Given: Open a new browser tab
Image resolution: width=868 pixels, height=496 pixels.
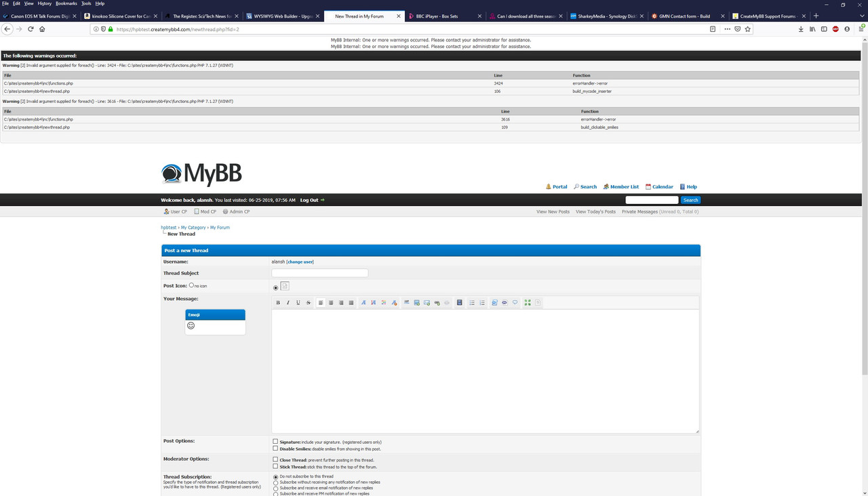Looking at the screenshot, I should pos(816,16).
